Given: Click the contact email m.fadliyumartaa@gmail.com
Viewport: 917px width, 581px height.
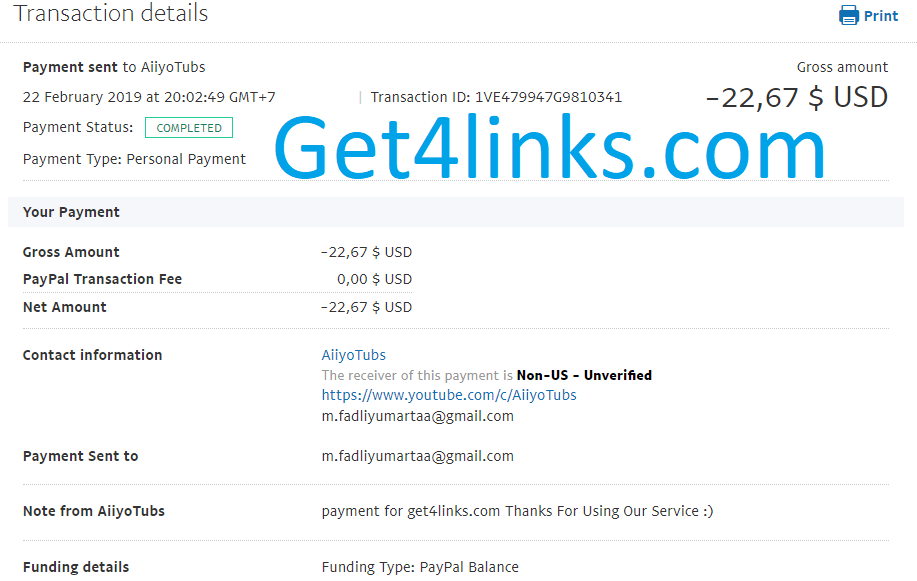Looking at the screenshot, I should pyautogui.click(x=418, y=416).
